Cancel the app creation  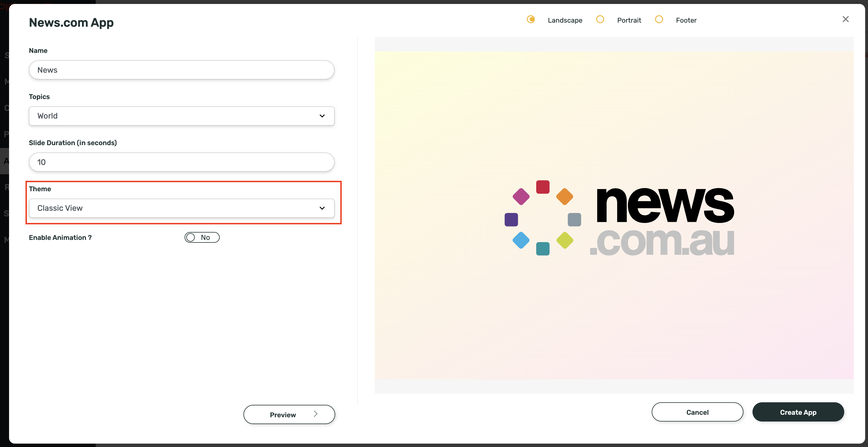[697, 412]
